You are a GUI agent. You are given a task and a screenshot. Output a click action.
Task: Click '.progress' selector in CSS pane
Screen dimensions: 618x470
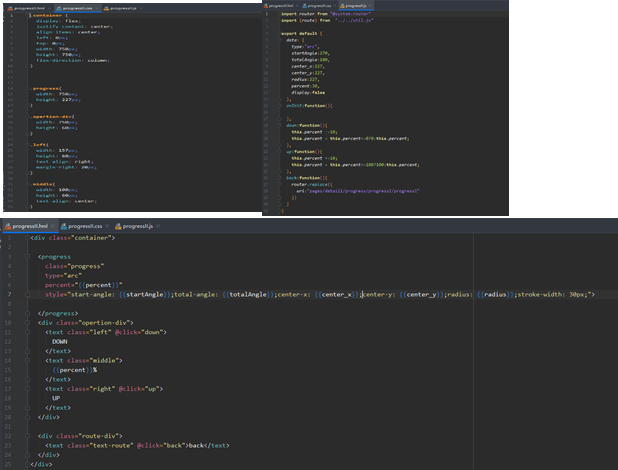click(x=46, y=88)
